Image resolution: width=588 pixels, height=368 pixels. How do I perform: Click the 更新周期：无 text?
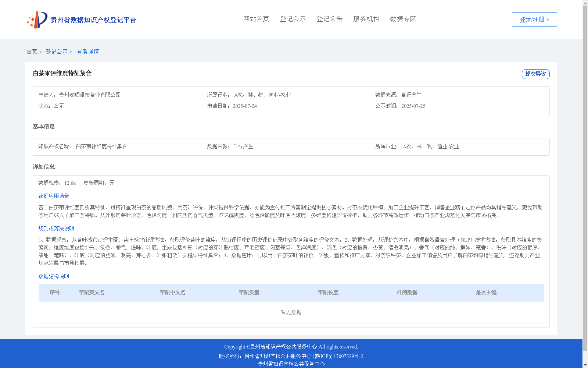click(99, 183)
